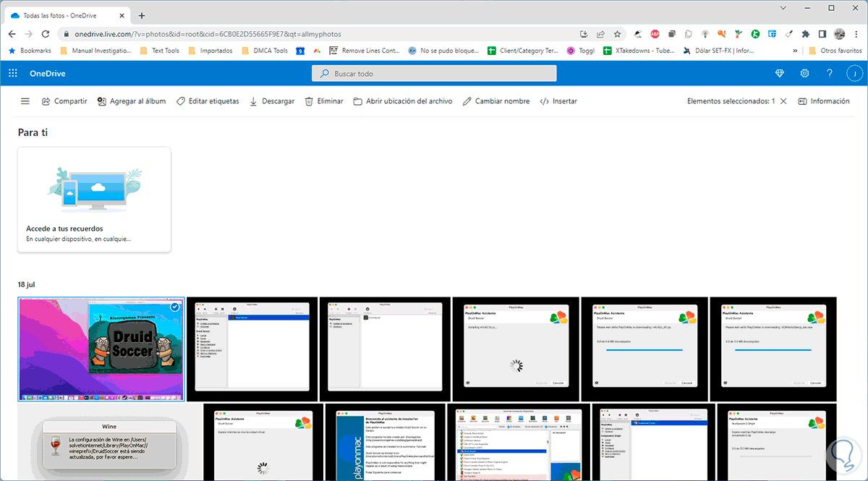Open the Chrome three-dot menu
Viewport: 868px width, 481px height.
[x=856, y=34]
